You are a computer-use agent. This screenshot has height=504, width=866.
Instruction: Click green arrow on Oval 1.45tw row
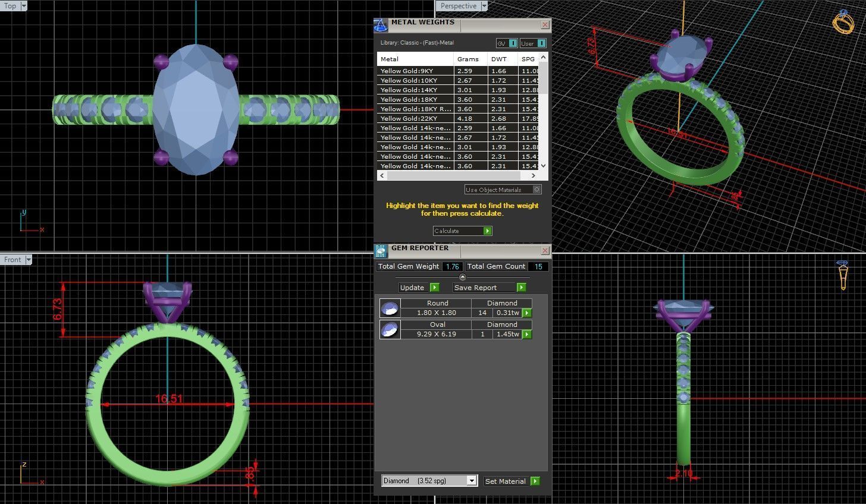tap(527, 335)
